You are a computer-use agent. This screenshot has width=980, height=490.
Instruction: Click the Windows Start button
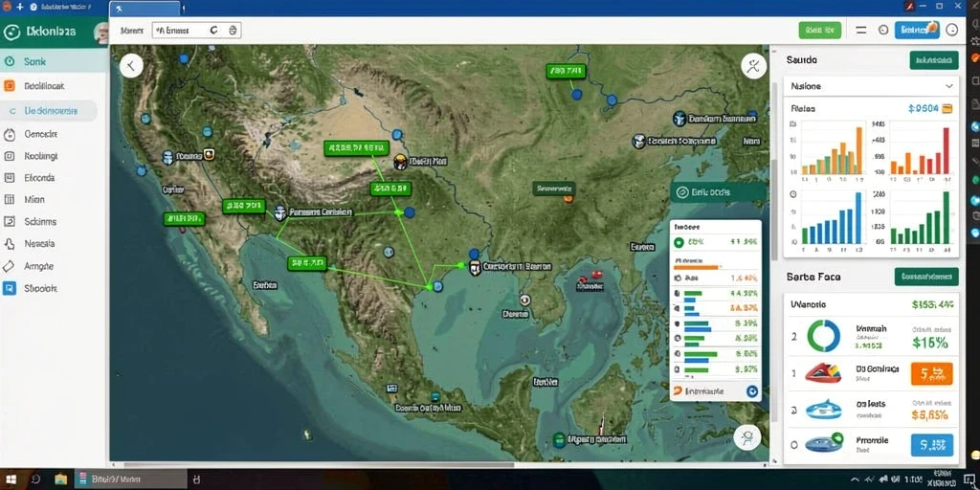point(12,479)
